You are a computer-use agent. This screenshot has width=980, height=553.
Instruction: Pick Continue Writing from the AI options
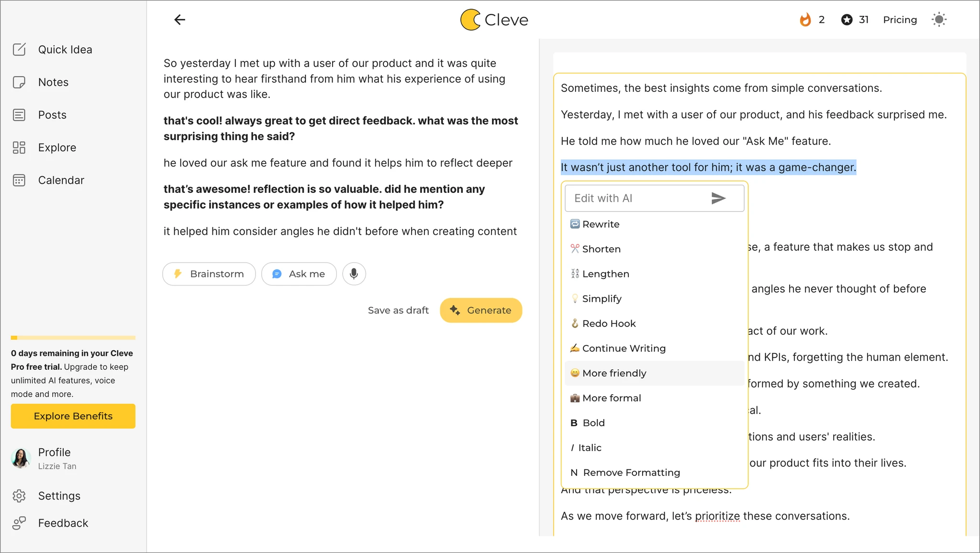click(624, 348)
